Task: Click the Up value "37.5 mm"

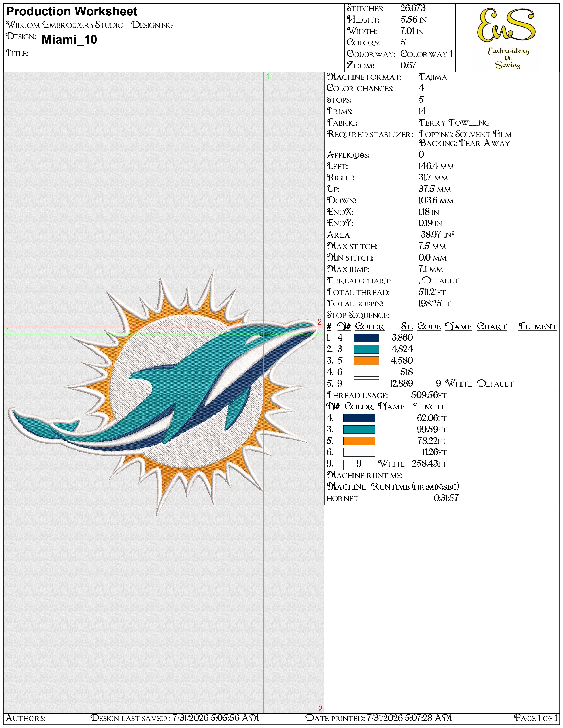Action: (435, 189)
